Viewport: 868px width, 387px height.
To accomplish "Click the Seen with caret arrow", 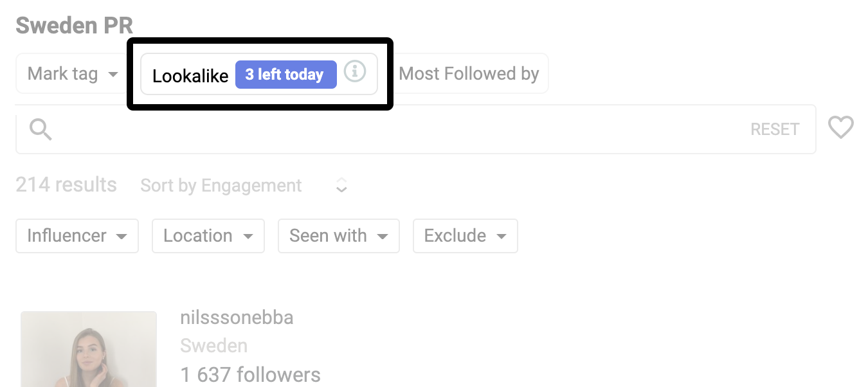I will [383, 237].
